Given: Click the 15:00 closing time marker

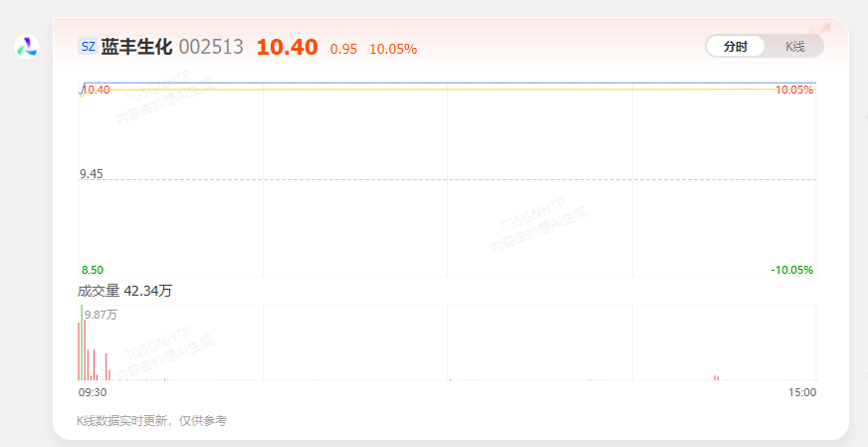Looking at the screenshot, I should pyautogui.click(x=802, y=392).
